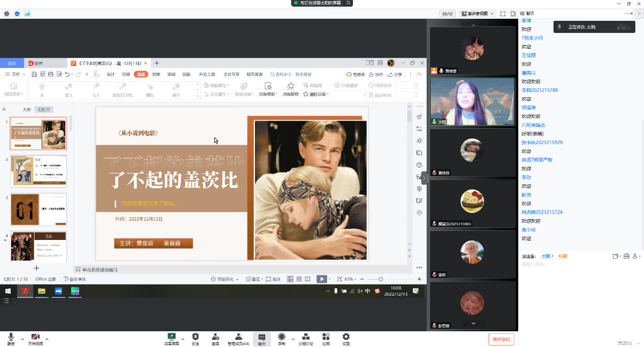Image resolution: width=644 pixels, height=347 pixels.
Task: Collapse the WPS ribbon chevron
Action: [419, 75]
